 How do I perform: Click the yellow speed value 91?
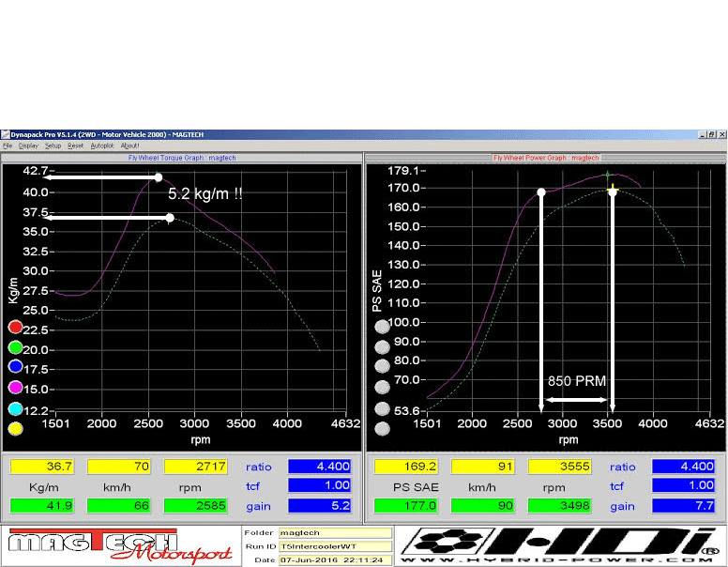483,467
